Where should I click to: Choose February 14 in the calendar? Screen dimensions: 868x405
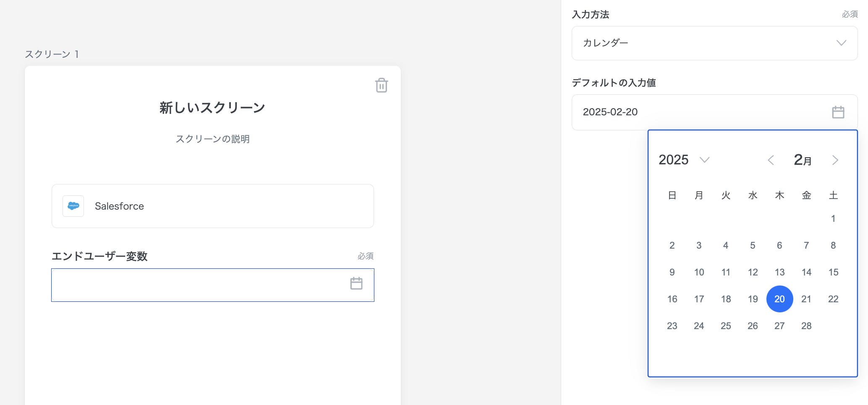point(806,272)
